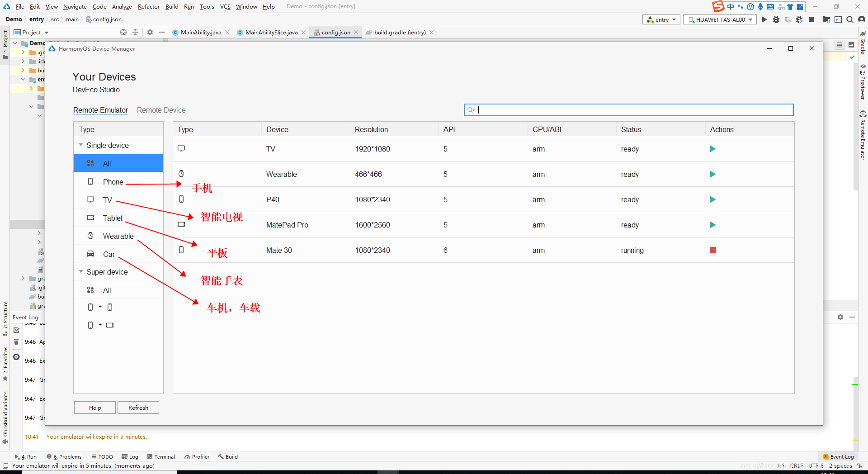
Task: Open Event Log from status bar
Action: [x=839, y=457]
